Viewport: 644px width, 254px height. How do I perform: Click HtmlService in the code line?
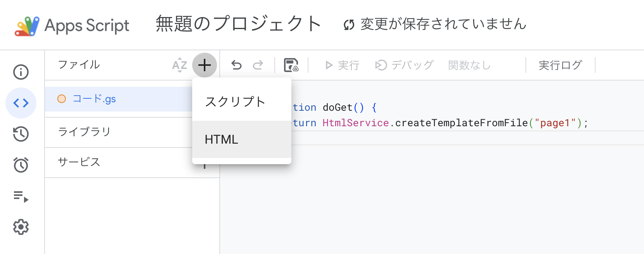click(356, 123)
